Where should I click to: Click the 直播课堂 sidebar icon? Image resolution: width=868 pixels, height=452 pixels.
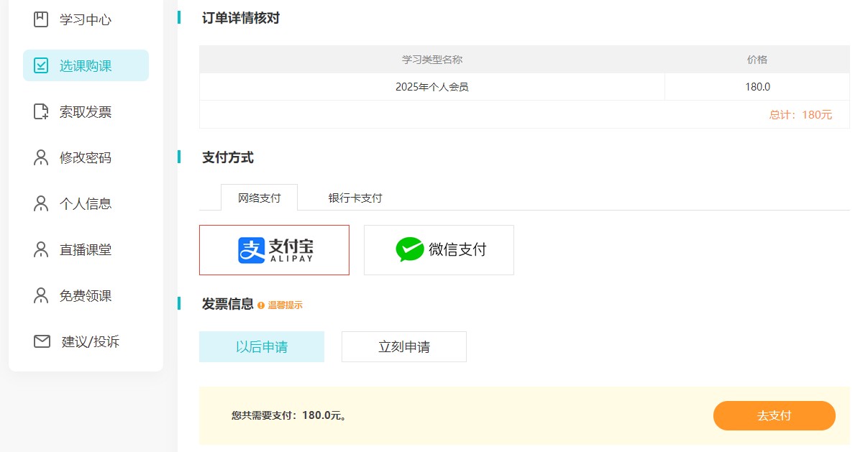point(41,249)
